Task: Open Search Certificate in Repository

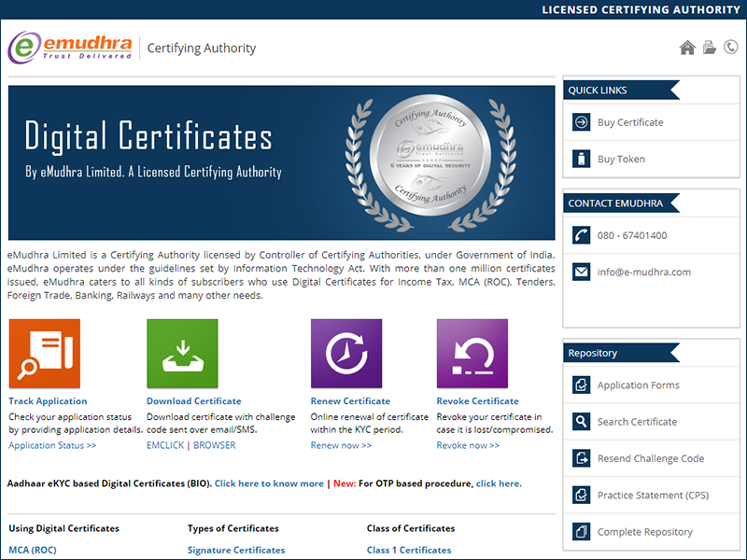Action: tap(637, 422)
